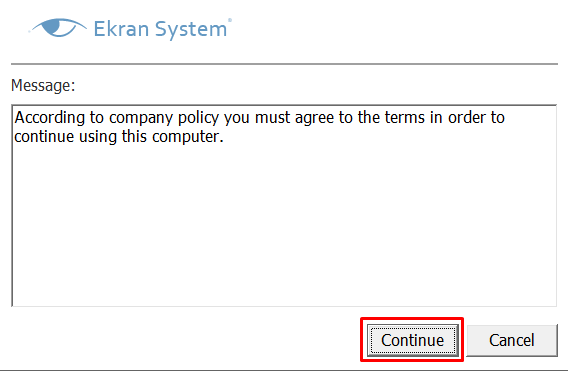Click the registered trademark symbol beside System
Image resolution: width=568 pixels, height=371 pixels.
[x=230, y=20]
